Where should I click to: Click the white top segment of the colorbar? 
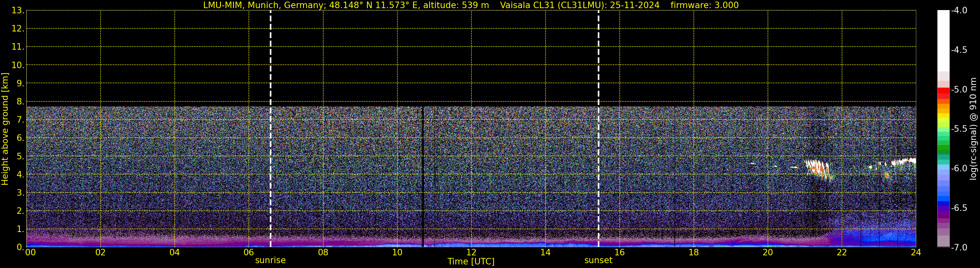click(944, 41)
